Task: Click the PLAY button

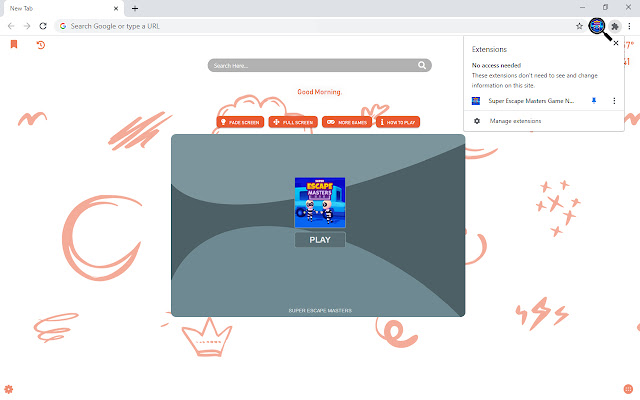Action: point(320,240)
